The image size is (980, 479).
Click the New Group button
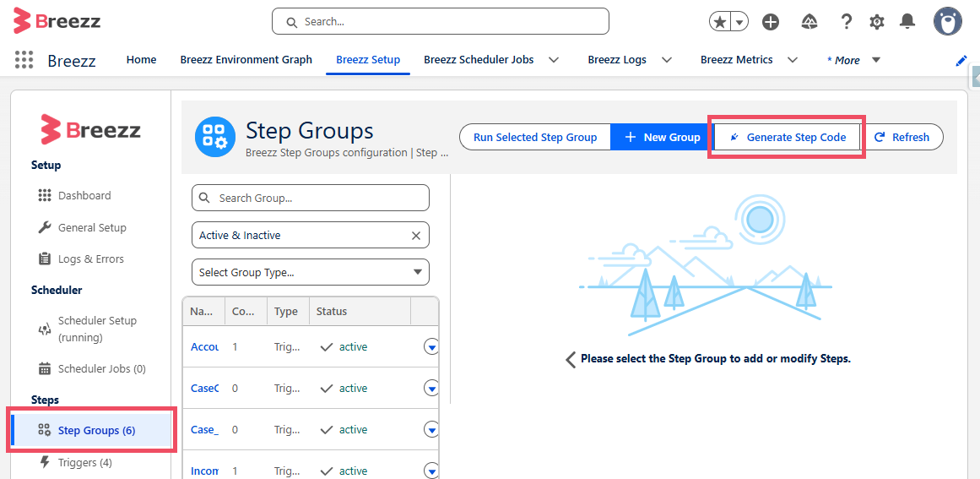pos(662,137)
